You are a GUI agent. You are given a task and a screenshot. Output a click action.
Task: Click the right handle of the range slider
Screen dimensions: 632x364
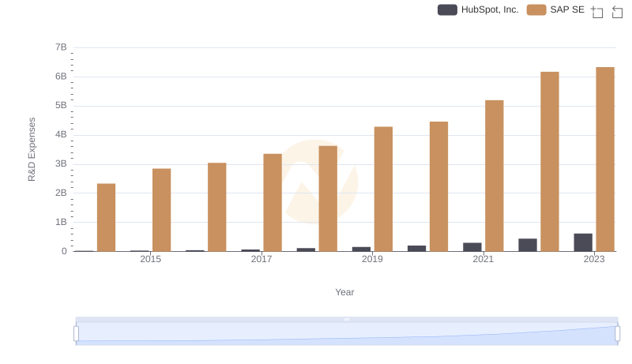617,334
